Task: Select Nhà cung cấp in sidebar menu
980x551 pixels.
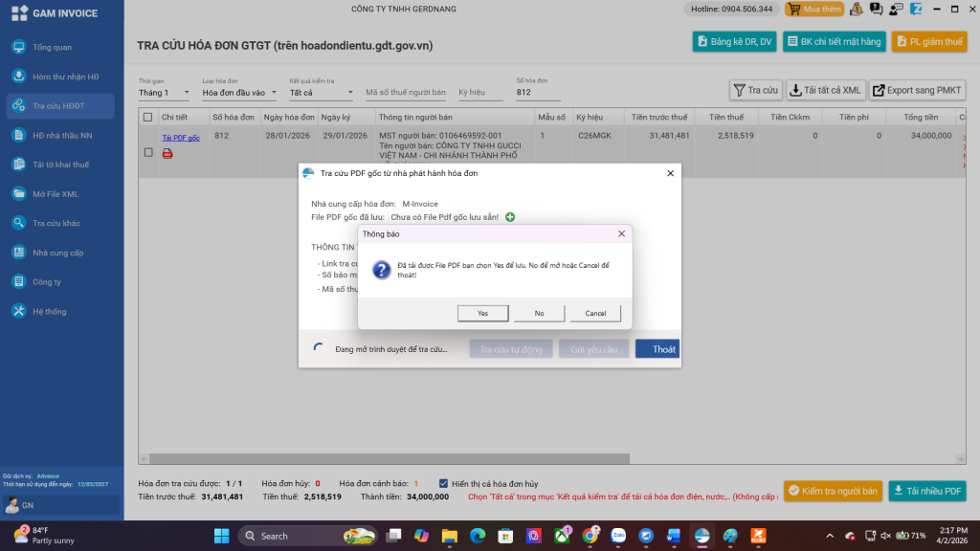Action: pos(57,253)
